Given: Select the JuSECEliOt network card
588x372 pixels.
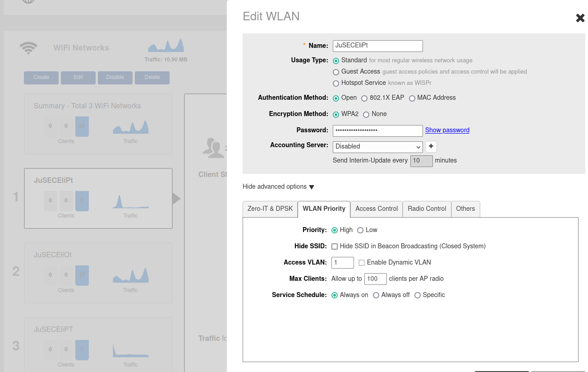Looking at the screenshot, I should click(98, 273).
